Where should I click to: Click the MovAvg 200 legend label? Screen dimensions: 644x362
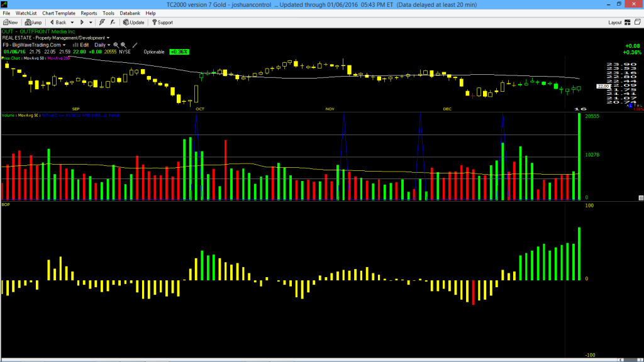(x=58, y=58)
